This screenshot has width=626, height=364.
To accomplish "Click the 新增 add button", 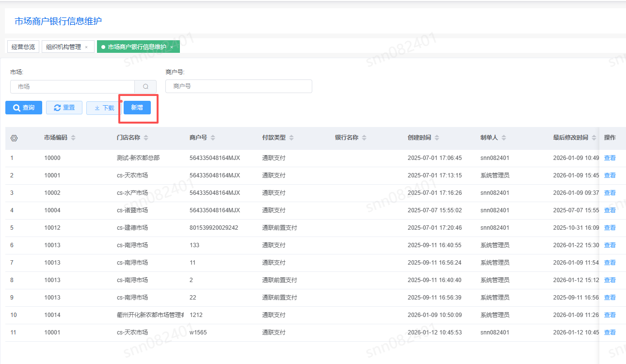I will [x=137, y=108].
